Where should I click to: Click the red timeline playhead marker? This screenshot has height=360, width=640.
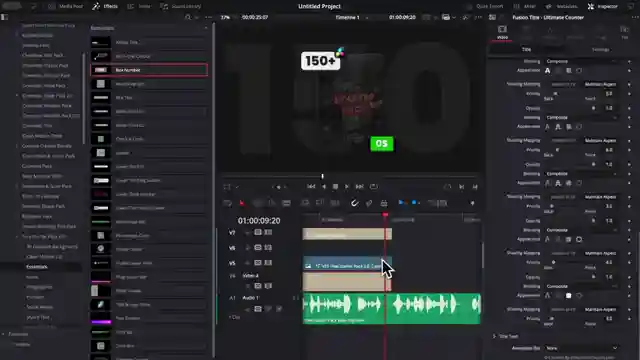tap(385, 214)
